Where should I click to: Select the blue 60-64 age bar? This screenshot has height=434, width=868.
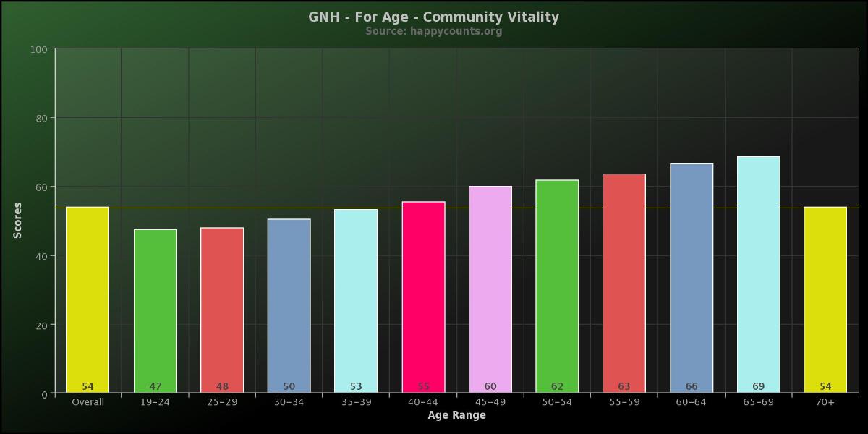[691, 277]
